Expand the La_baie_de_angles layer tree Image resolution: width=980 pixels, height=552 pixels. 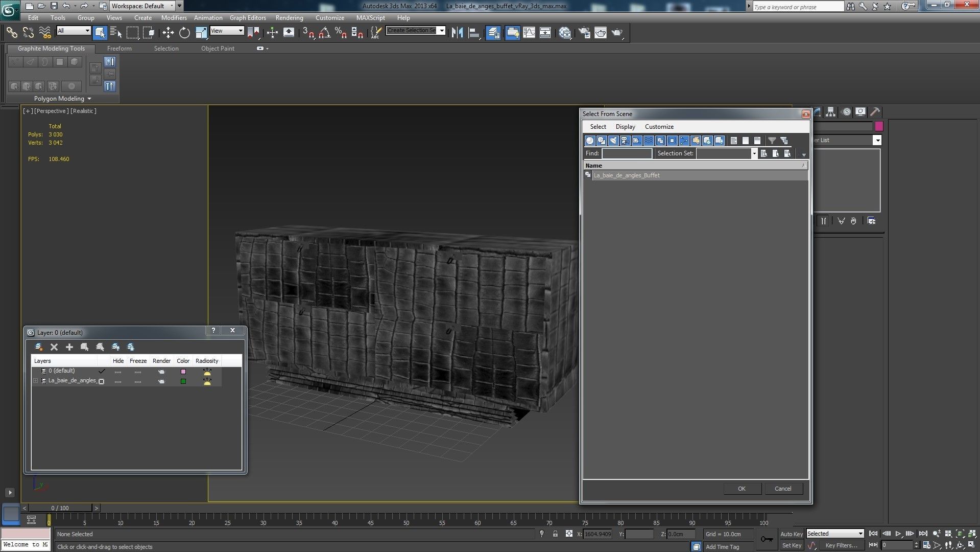coord(36,381)
